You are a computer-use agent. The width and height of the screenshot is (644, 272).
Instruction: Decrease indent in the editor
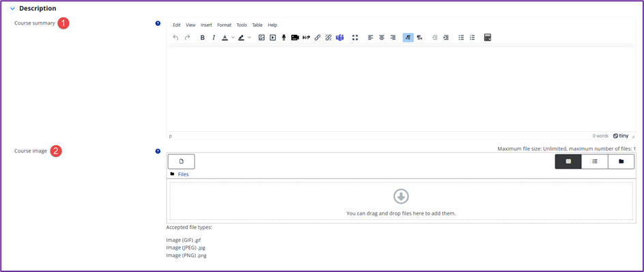click(x=435, y=38)
